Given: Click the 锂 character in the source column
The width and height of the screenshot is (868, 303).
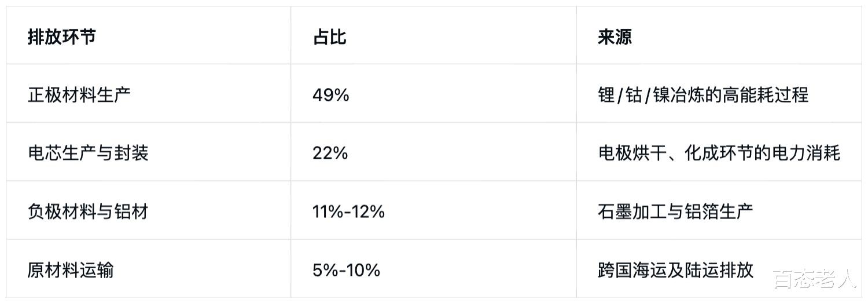Looking at the screenshot, I should click(x=606, y=94).
